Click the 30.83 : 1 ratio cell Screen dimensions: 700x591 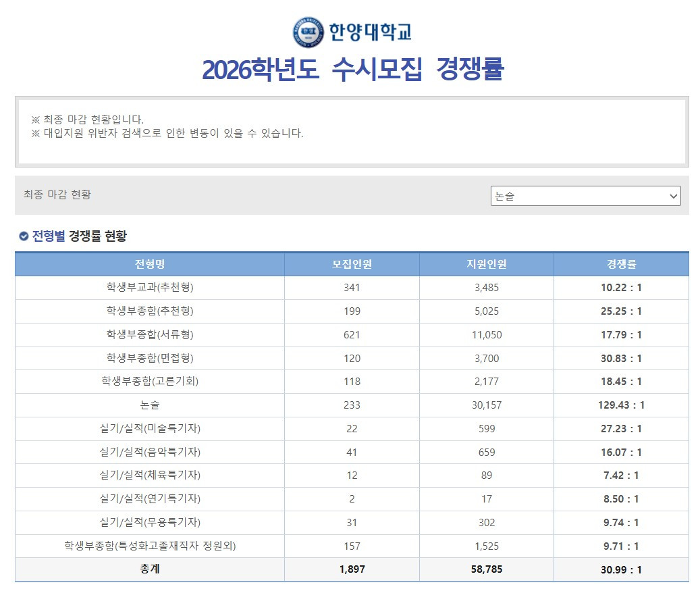622,359
